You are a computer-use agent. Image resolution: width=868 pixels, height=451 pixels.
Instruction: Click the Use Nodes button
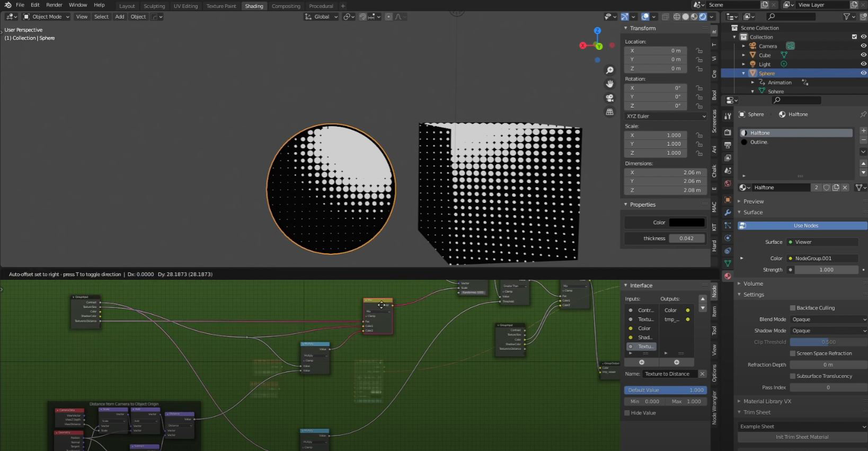pos(805,226)
